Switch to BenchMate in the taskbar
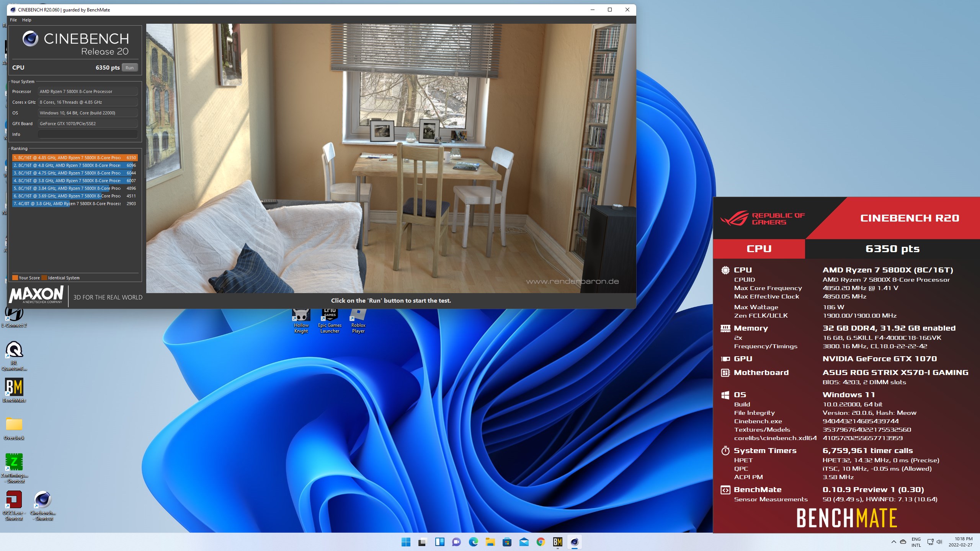Screen dimensions: 980x551 click(x=557, y=542)
